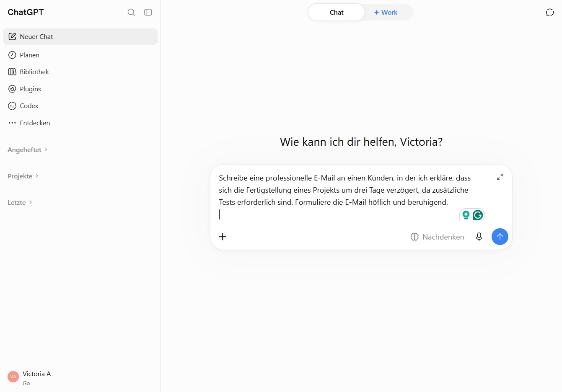
Task: Open Planen from the sidebar
Action: [80, 55]
